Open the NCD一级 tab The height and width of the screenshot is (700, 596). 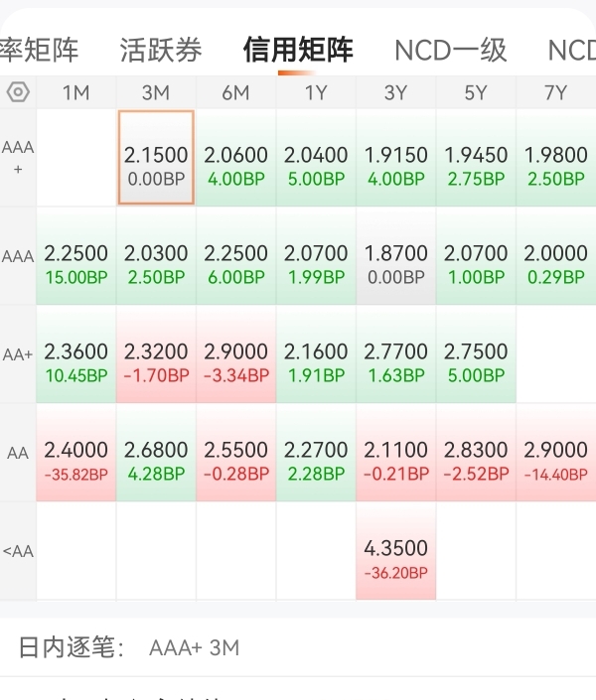coord(450,50)
